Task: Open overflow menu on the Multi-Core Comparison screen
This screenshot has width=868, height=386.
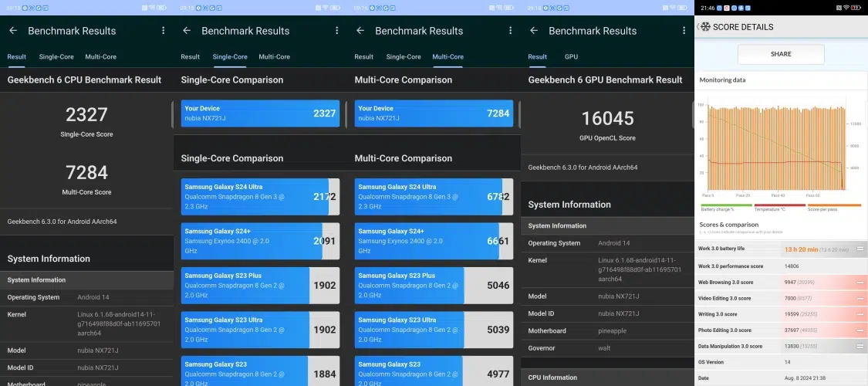Action: click(x=511, y=30)
